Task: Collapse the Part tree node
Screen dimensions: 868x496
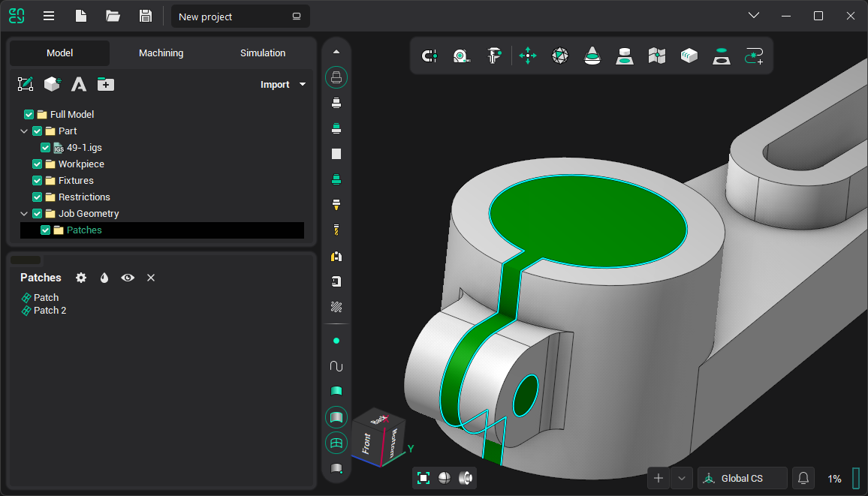Action: [x=24, y=131]
